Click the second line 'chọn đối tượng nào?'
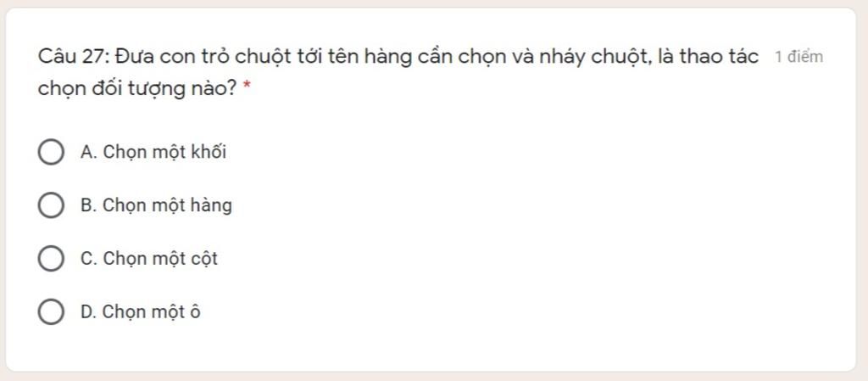 coord(137,88)
